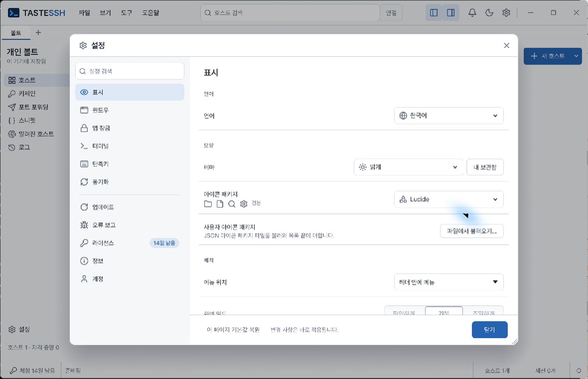The image size is (588, 379).
Task: Open the 앱 잠금 lock settings
Action: click(x=130, y=128)
